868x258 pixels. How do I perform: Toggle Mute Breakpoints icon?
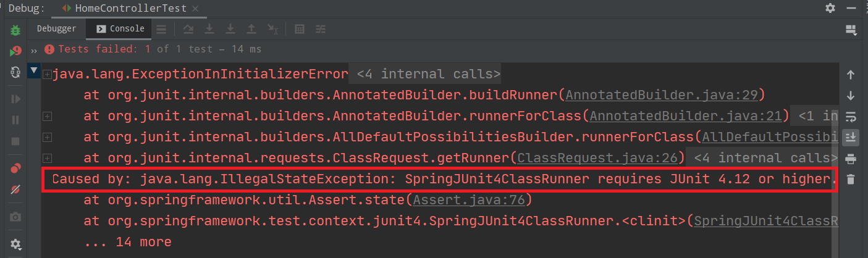(16, 189)
